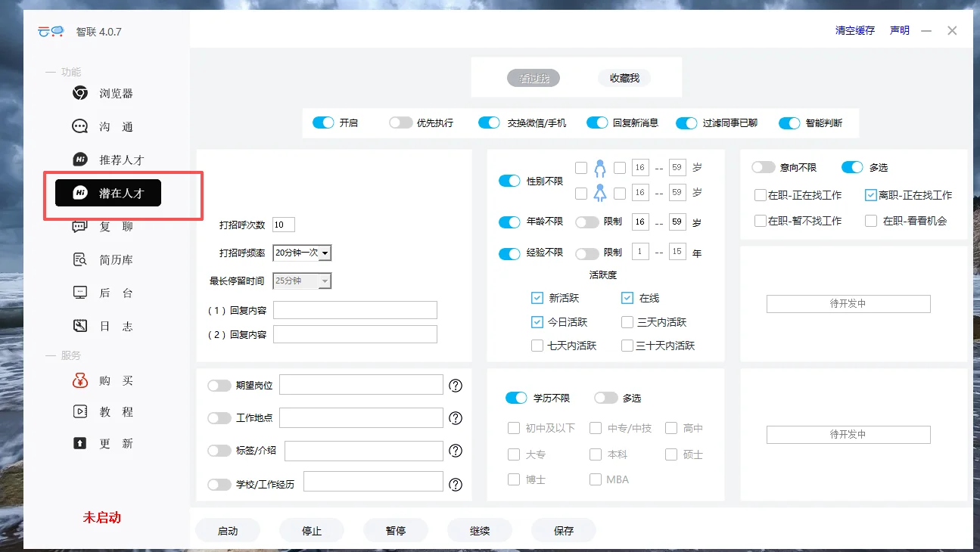Click the 清空缓存 link
This screenshot has height=552, width=980.
coord(854,30)
